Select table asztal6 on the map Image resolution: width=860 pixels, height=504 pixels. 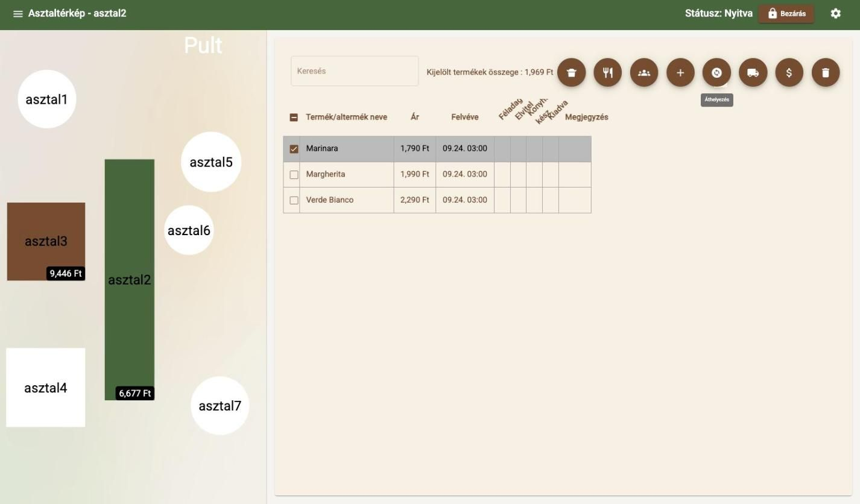pyautogui.click(x=189, y=230)
